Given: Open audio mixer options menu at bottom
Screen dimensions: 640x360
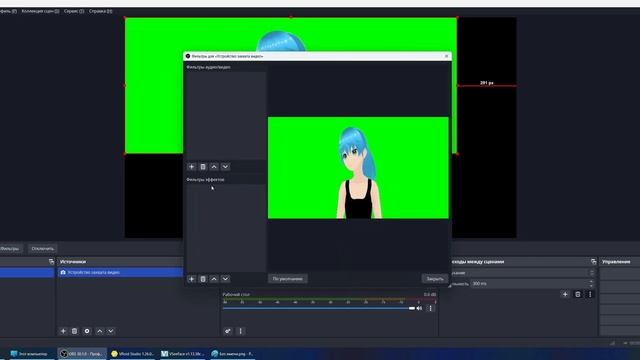Looking at the screenshot, I should coord(240,331).
